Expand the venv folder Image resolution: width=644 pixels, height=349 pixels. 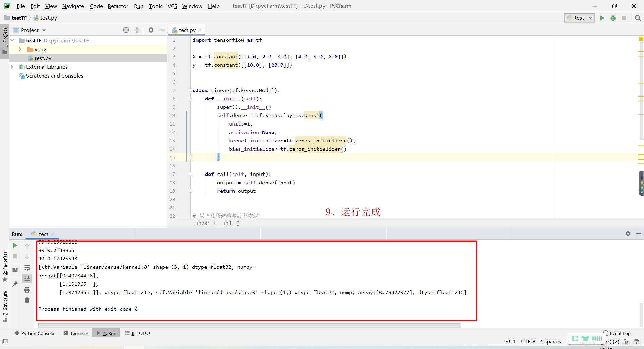tap(20, 49)
